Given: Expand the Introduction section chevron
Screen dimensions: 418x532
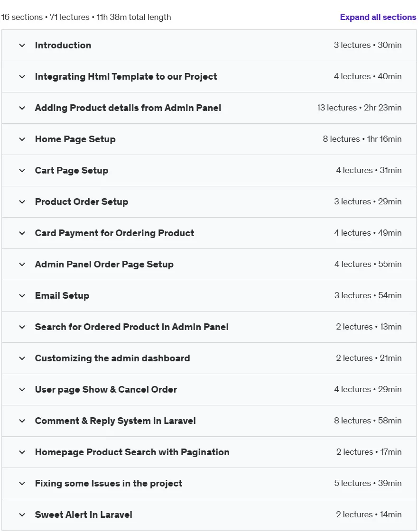Looking at the screenshot, I should pyautogui.click(x=22, y=46).
